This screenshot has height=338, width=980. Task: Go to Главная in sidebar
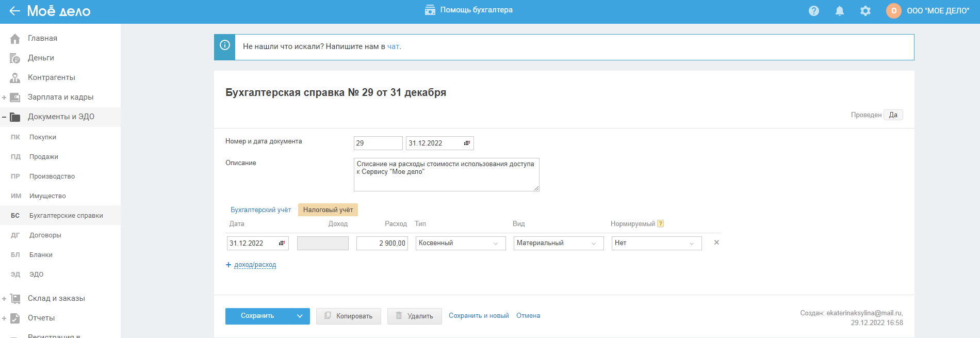pyautogui.click(x=42, y=38)
